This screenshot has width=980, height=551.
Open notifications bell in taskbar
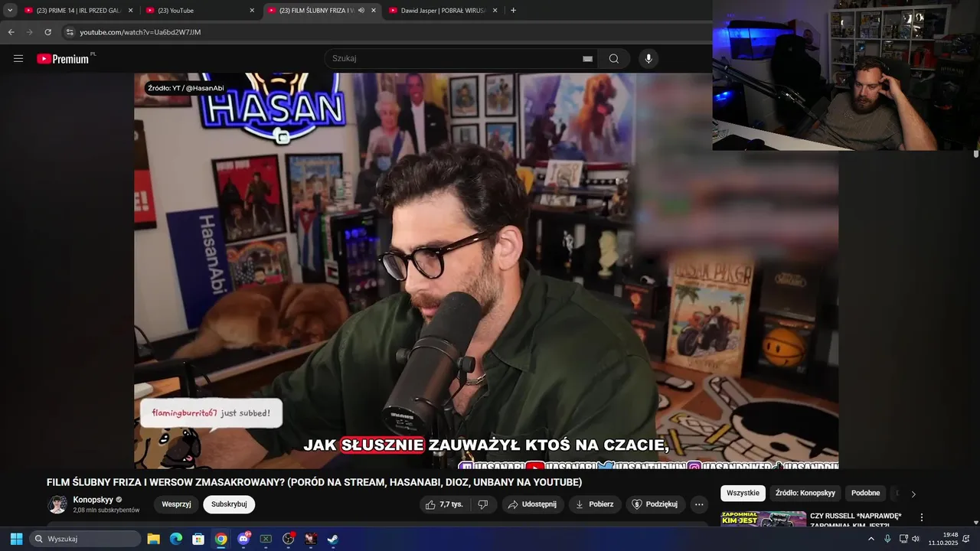pos(966,539)
